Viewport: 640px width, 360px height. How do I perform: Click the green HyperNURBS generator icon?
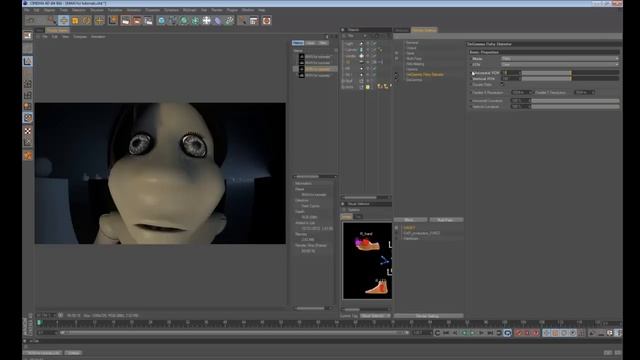(184, 20)
